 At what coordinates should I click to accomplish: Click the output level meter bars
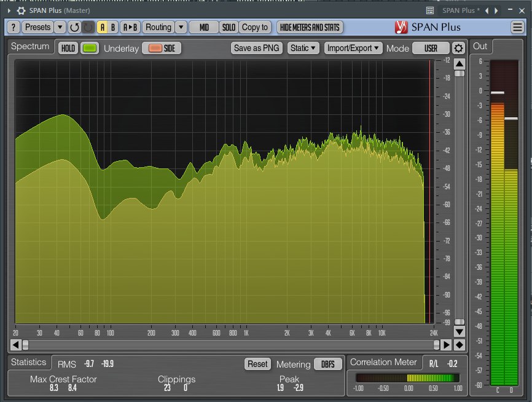pos(504,223)
